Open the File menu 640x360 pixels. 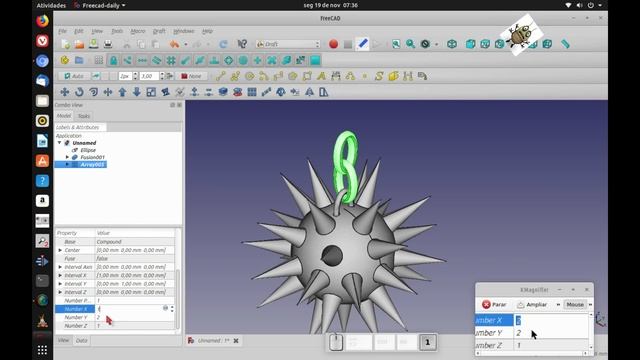point(62,31)
